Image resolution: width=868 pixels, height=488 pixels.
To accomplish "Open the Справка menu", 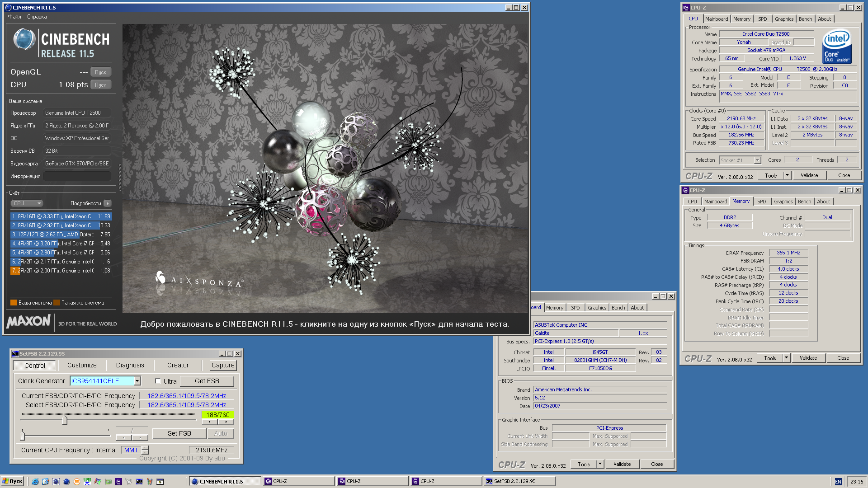I will 37,17.
